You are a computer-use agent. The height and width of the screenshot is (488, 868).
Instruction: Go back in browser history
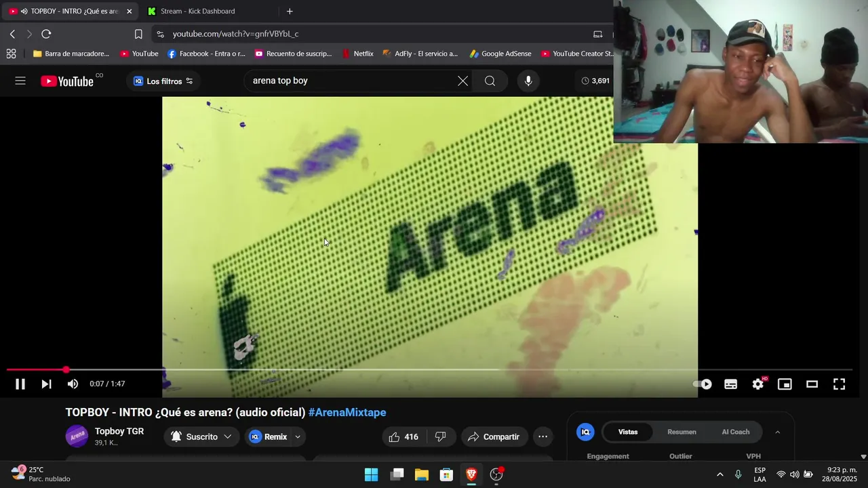(12, 34)
